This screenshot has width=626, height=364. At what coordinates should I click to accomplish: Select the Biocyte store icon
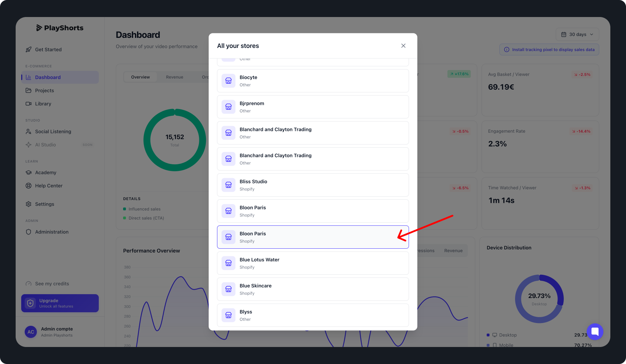pos(228,81)
